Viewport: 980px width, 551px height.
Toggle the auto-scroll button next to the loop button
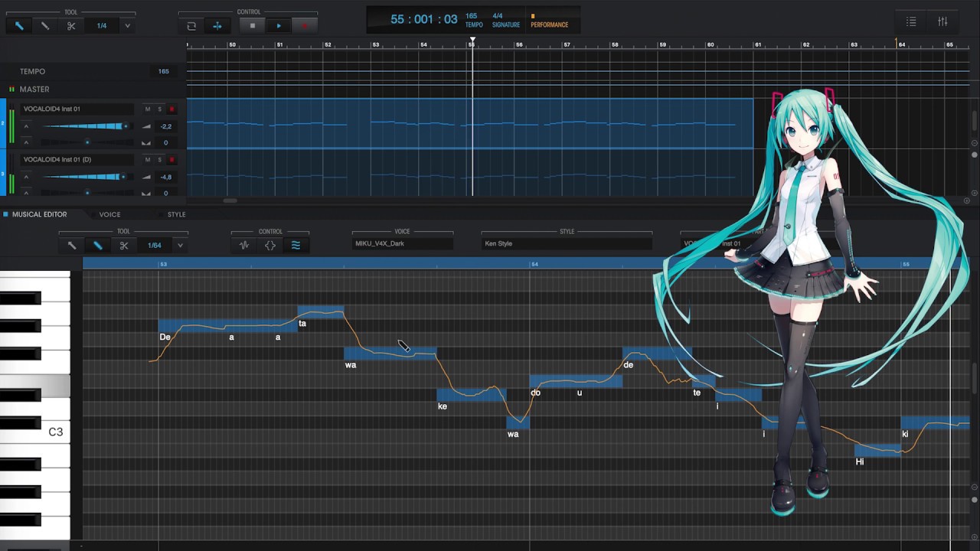pyautogui.click(x=217, y=26)
